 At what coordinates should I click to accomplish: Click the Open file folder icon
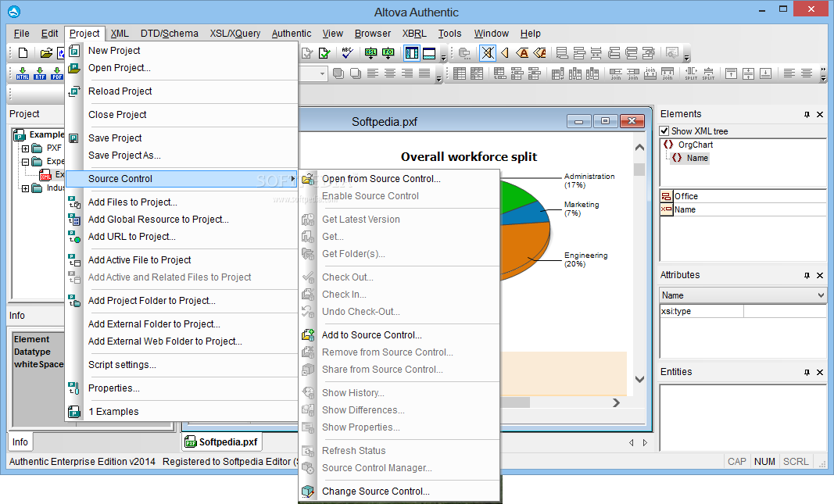[x=46, y=52]
